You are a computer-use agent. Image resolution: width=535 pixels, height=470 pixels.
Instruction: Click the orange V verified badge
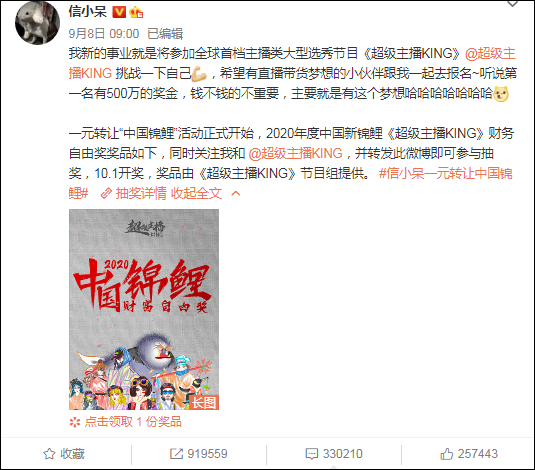(119, 13)
